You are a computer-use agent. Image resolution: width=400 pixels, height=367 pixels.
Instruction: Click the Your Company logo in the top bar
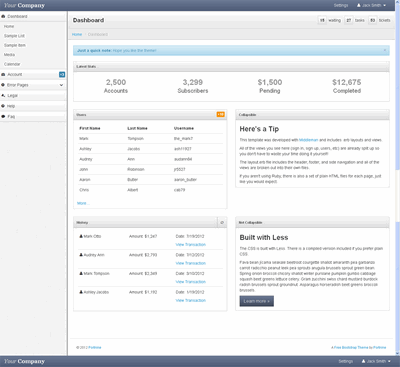24,5
